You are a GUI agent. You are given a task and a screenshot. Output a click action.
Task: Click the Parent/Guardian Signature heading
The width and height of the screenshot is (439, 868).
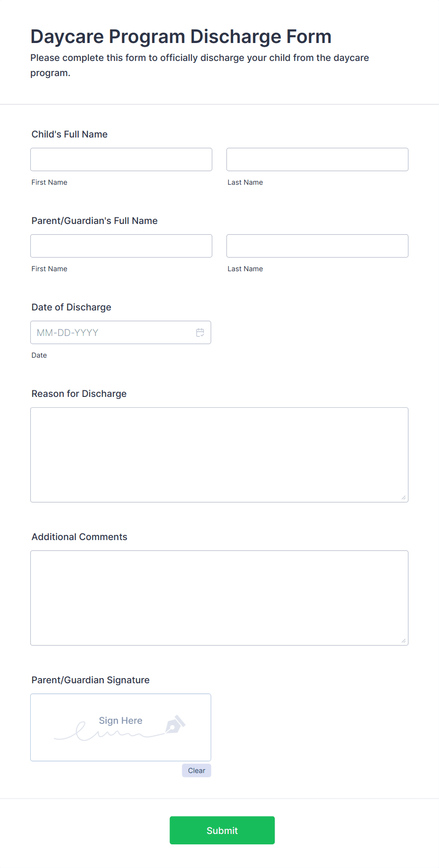point(90,680)
